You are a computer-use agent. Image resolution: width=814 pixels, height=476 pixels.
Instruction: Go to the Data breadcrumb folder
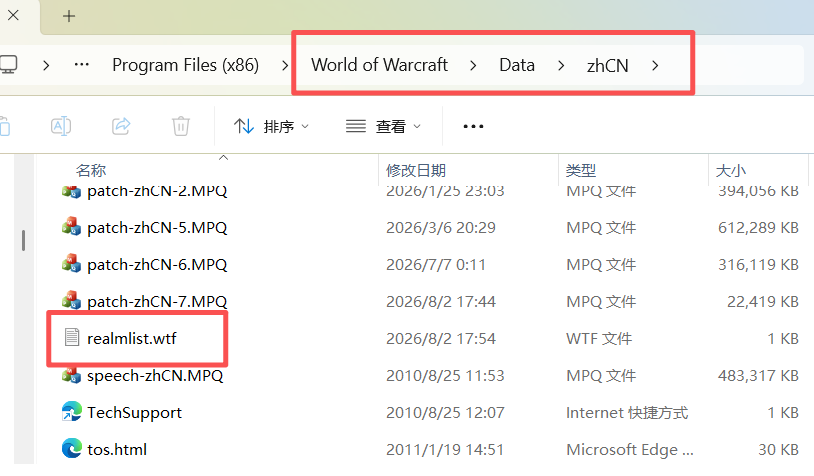click(x=517, y=65)
